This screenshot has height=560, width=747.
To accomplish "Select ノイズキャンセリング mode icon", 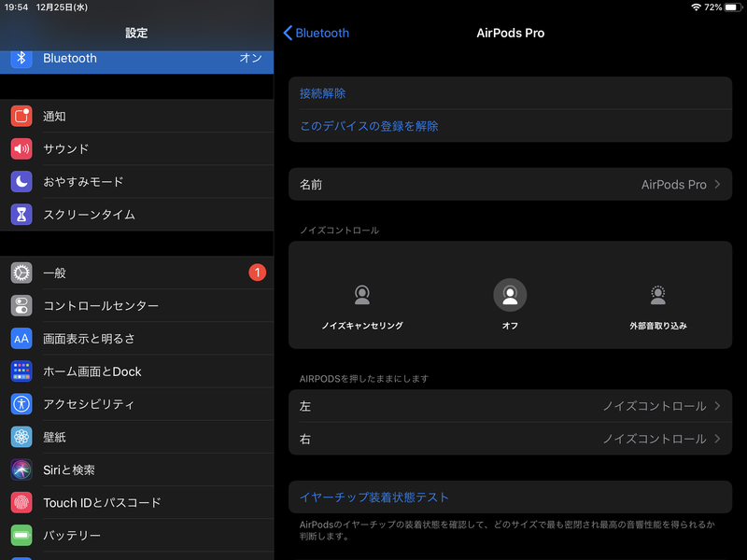I will click(x=362, y=295).
